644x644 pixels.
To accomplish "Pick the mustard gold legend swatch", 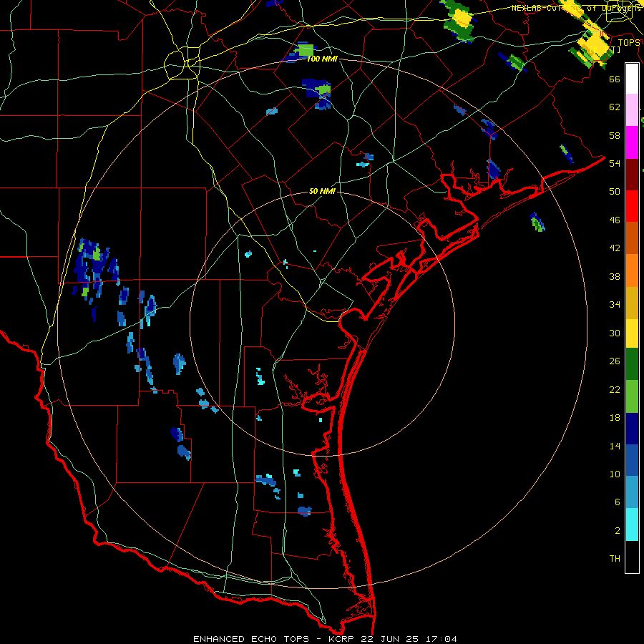I will click(x=632, y=302).
